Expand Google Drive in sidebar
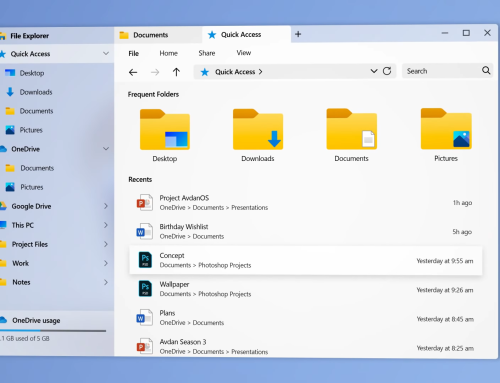 [106, 206]
